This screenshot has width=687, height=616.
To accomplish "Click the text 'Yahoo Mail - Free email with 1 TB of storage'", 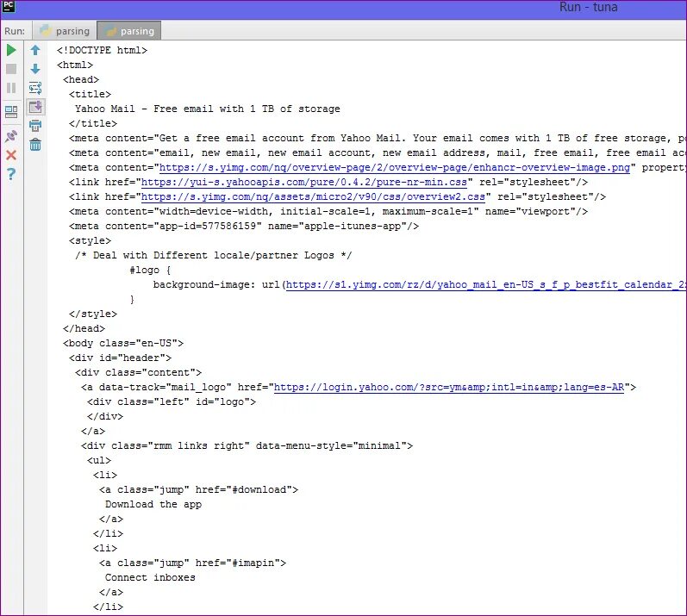I will click(x=207, y=109).
